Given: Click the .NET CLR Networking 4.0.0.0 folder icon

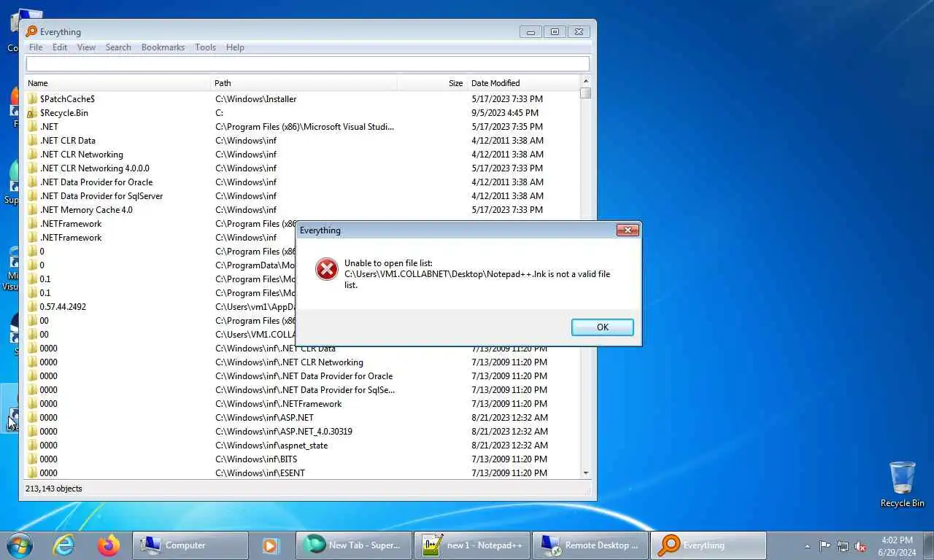Looking at the screenshot, I should 32,168.
